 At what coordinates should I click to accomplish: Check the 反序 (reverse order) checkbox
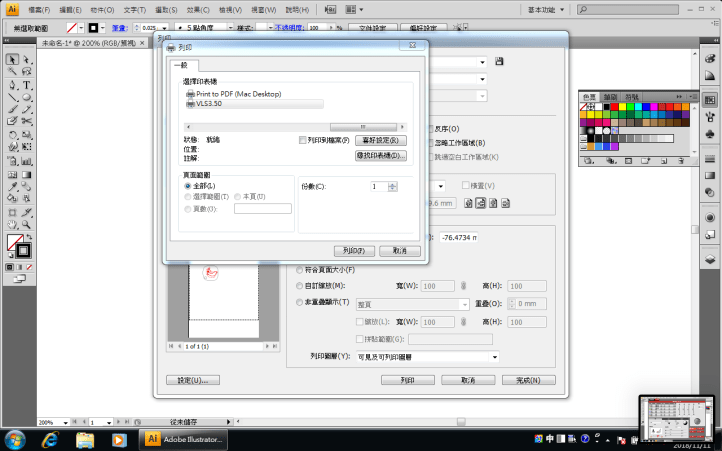point(430,129)
